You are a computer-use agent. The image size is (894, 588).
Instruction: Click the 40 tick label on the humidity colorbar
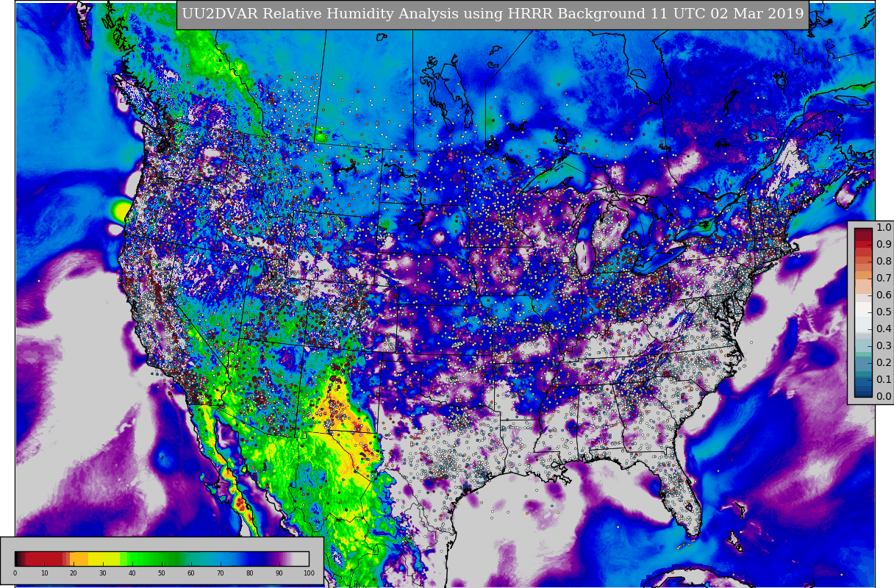[132, 573]
